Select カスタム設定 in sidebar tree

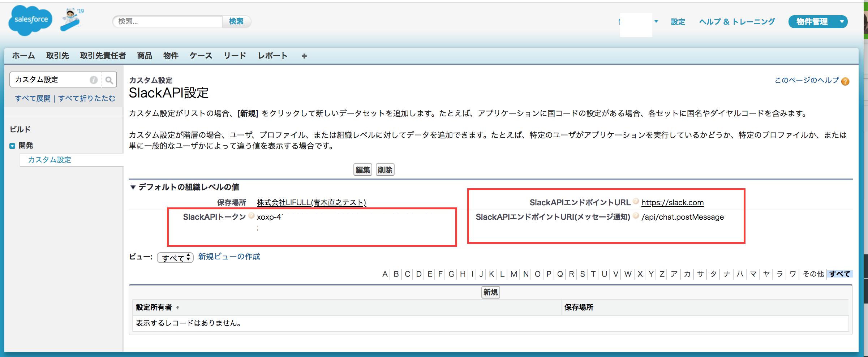tap(50, 160)
